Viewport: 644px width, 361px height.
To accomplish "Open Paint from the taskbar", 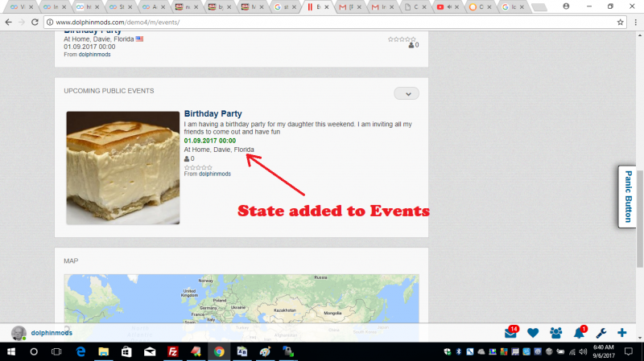I will 265,351.
